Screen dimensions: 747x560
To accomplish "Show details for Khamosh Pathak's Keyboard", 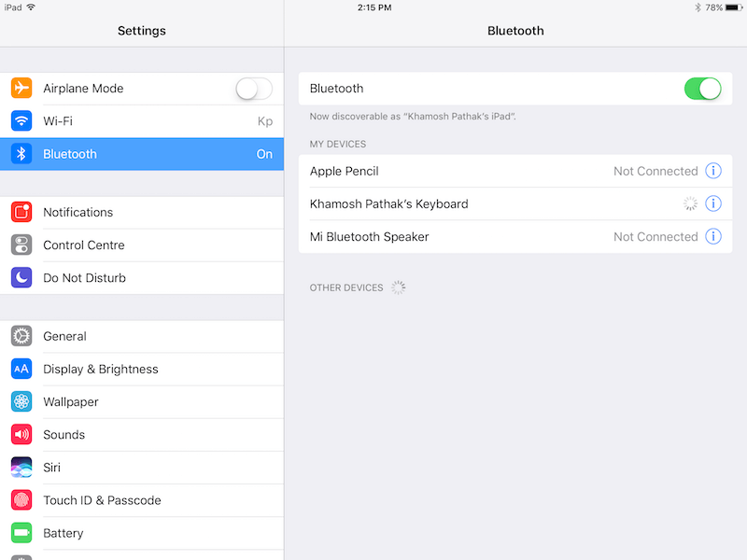I will [713, 203].
